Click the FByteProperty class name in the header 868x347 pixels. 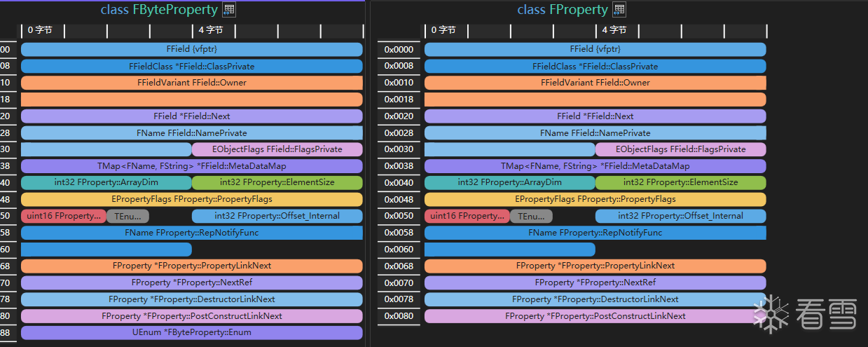(x=175, y=10)
